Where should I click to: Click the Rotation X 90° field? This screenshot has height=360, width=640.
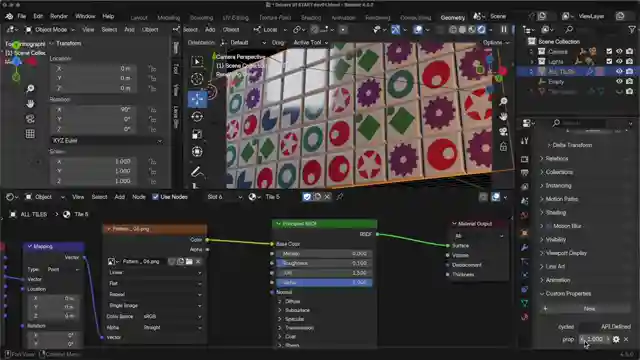pyautogui.click(x=93, y=109)
